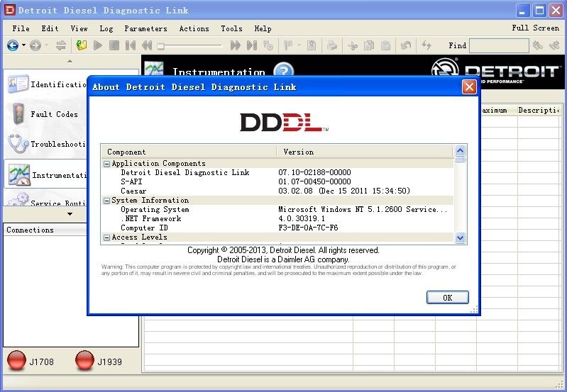Image resolution: width=567 pixels, height=392 pixels.
Task: Open the Actions menu
Action: [x=194, y=28]
